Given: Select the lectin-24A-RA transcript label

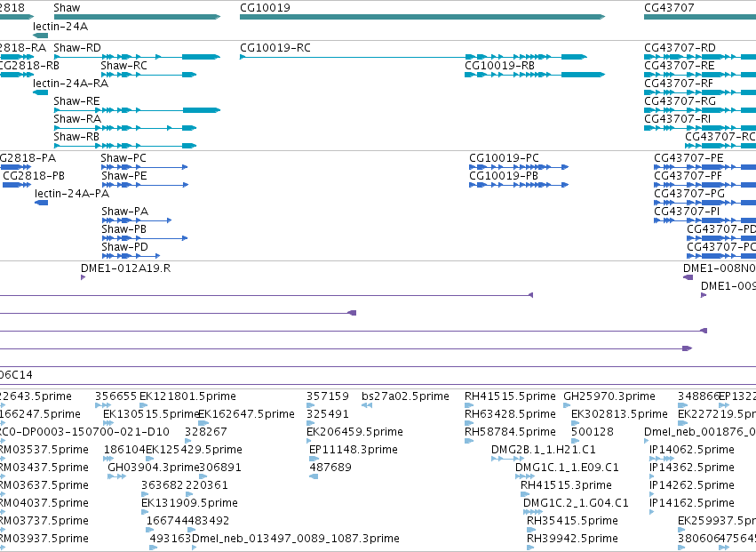Looking at the screenshot, I should [x=70, y=84].
